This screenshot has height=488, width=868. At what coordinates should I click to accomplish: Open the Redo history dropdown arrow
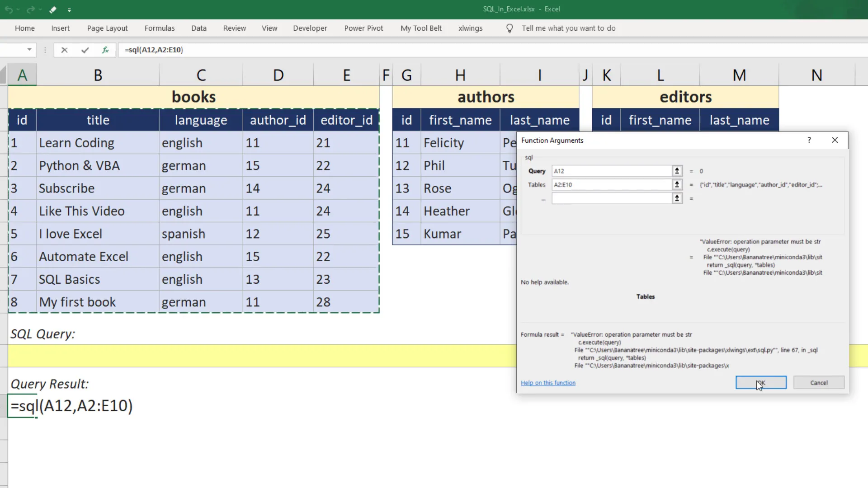tap(41, 9)
